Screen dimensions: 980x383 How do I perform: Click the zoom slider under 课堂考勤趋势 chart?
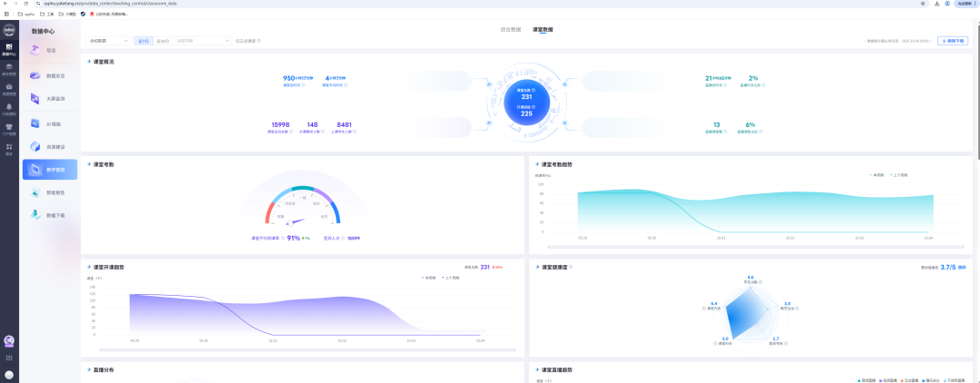pyautogui.click(x=754, y=248)
